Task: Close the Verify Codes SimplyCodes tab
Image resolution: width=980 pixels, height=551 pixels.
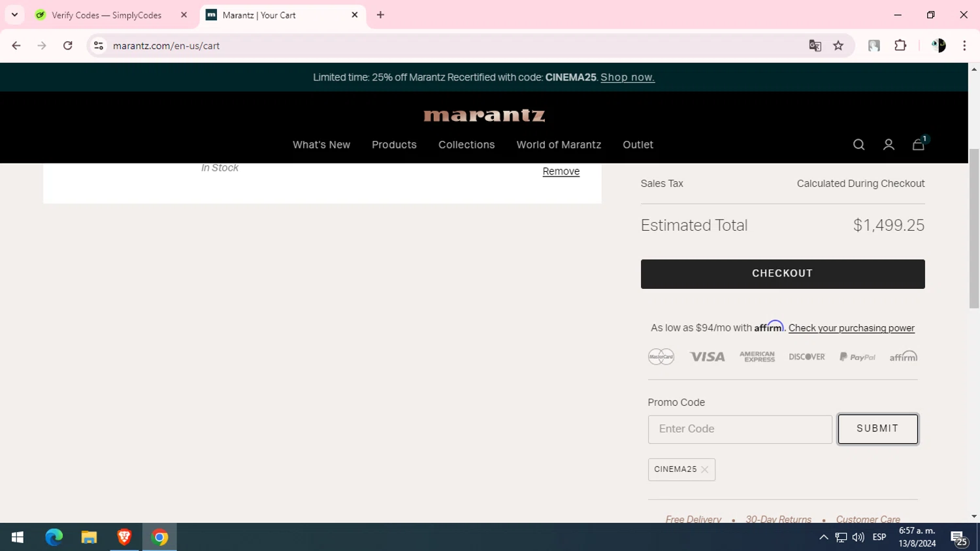Action: [x=184, y=15]
